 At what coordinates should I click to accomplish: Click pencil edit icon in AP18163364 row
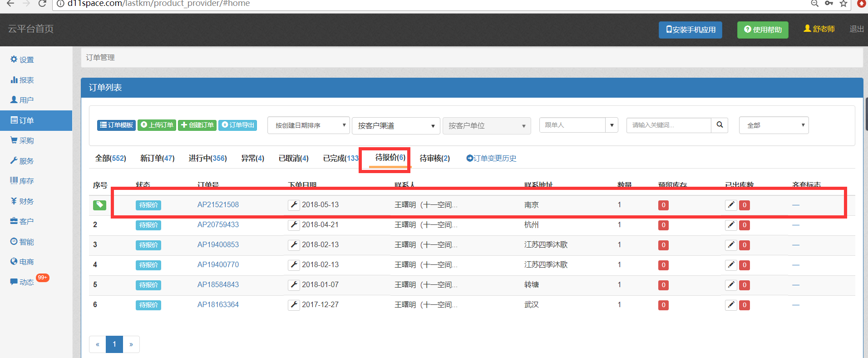coord(731,305)
